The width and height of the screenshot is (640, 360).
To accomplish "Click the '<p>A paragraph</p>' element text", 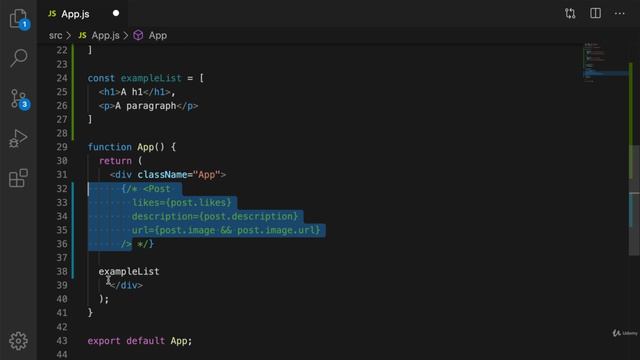I will pos(148,106).
